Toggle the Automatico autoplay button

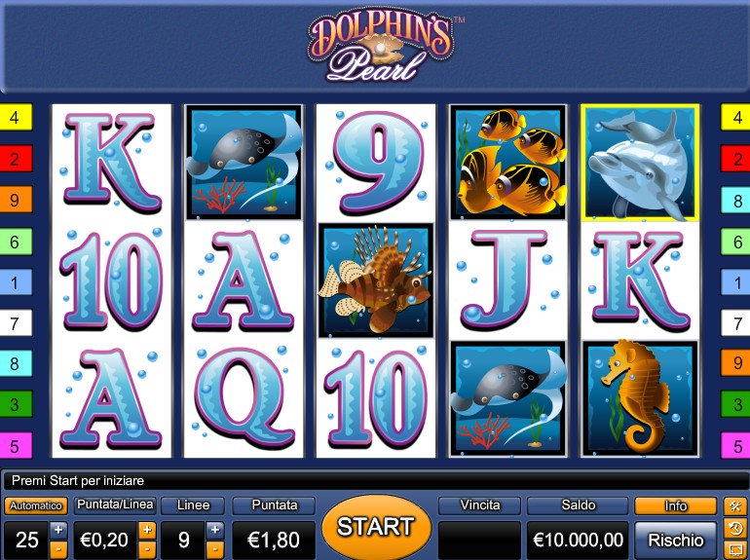36,505
